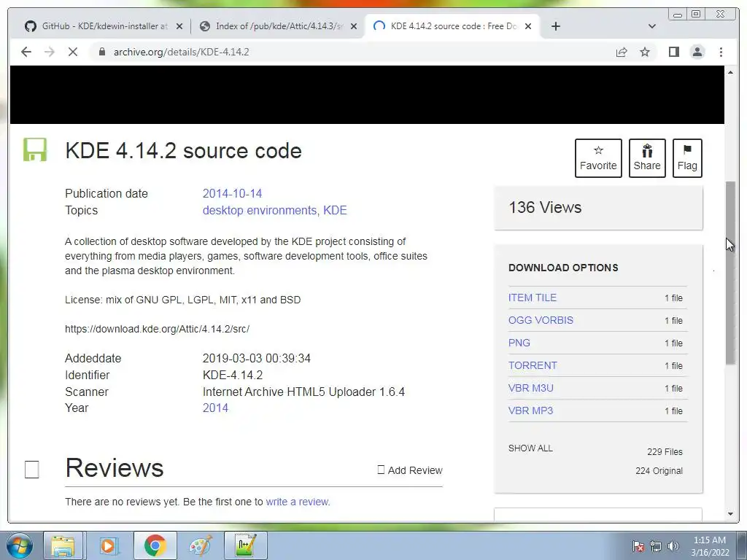Download the ITEM TILE file

click(532, 297)
